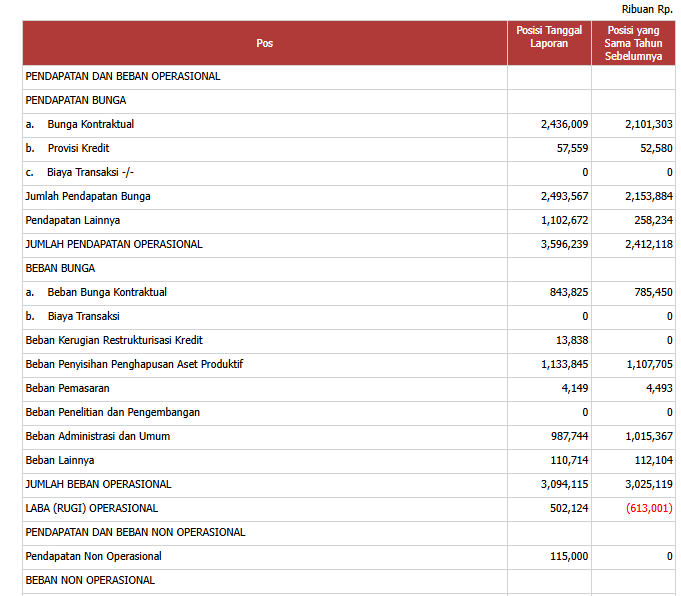The width and height of the screenshot is (681, 596).
Task: Select "Beban Penyisihan Penghapusan Aset Produktif" label
Action: (x=134, y=364)
